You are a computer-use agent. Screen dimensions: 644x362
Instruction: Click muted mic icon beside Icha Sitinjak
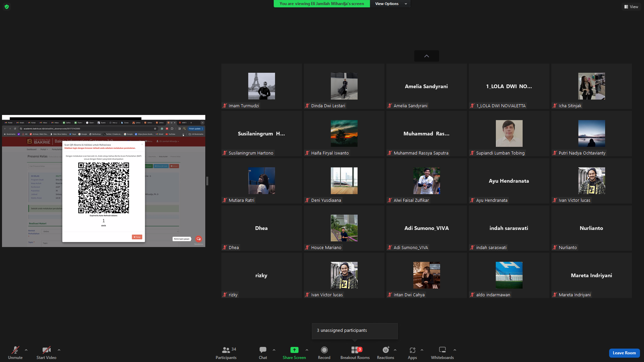coord(555,106)
